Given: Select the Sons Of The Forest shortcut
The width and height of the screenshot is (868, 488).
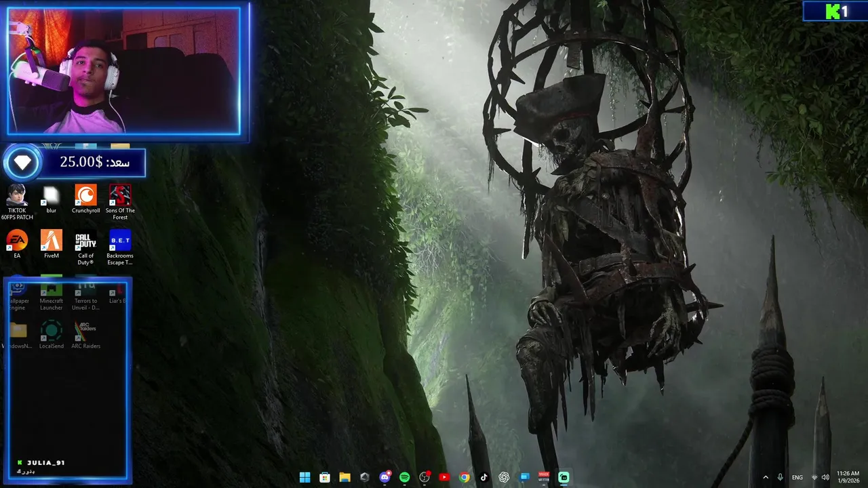Looking at the screenshot, I should pos(120,202).
